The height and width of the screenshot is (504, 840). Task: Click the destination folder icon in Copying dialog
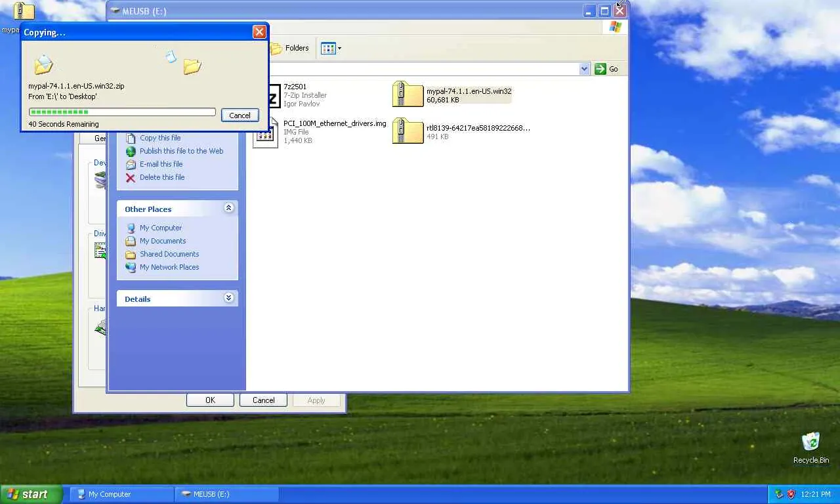pyautogui.click(x=192, y=66)
